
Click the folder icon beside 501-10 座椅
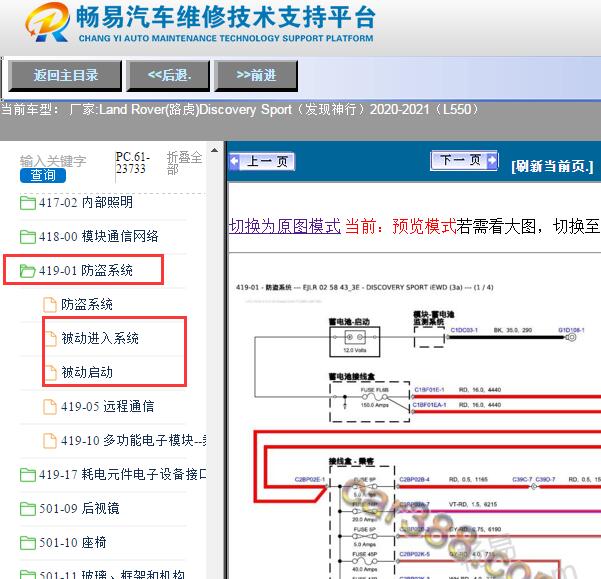[x=28, y=543]
